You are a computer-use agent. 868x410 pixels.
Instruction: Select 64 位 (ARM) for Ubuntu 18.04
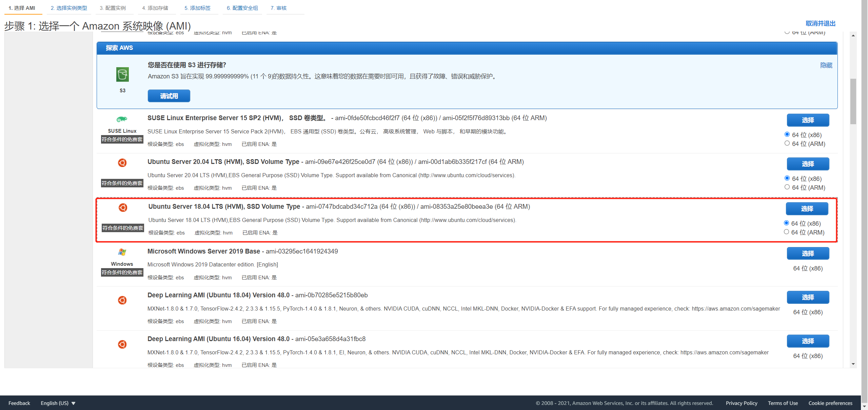click(x=787, y=232)
